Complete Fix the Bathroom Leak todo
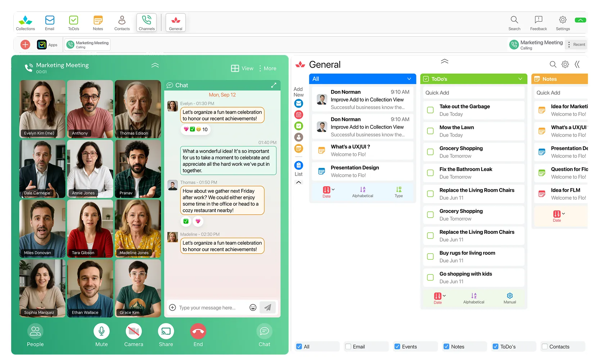 (430, 173)
